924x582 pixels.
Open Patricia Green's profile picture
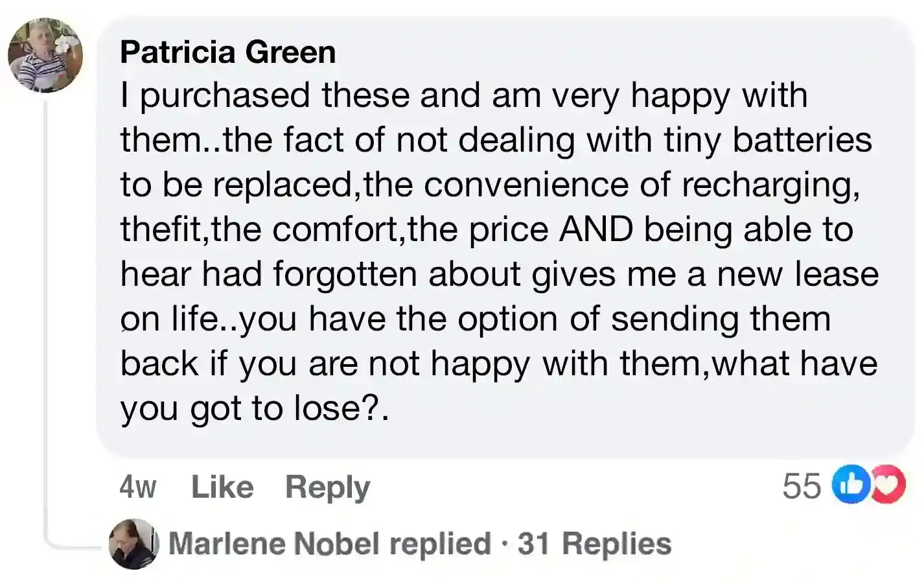45,55
